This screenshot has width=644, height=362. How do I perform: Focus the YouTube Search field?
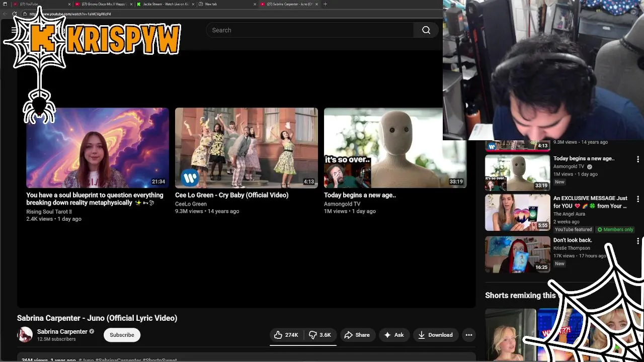(x=310, y=30)
